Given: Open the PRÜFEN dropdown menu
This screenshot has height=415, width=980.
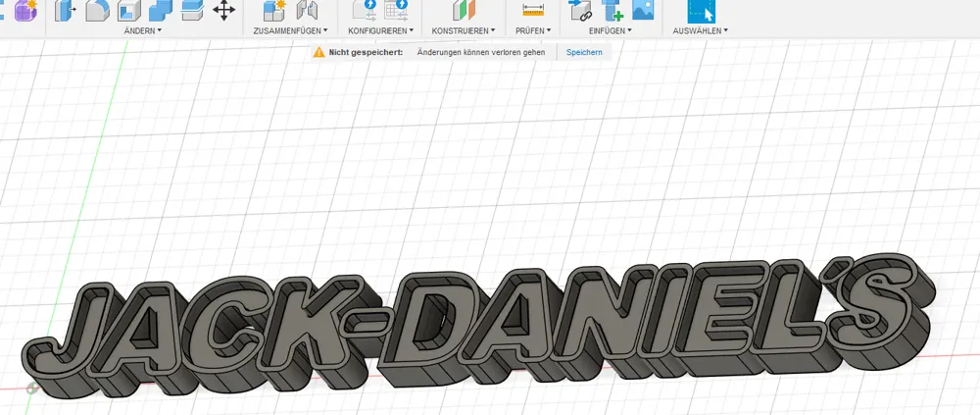Looking at the screenshot, I should click(x=533, y=30).
